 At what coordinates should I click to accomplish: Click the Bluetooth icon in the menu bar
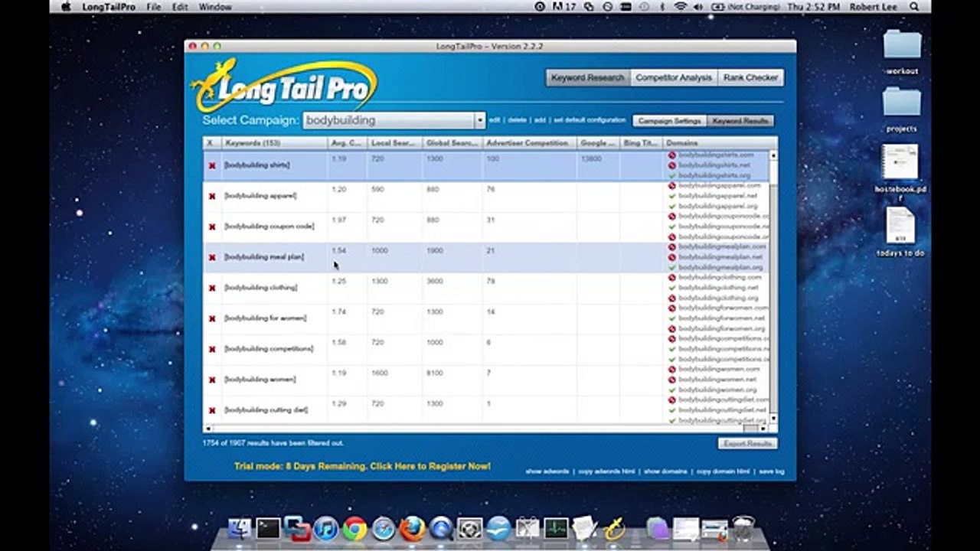coord(662,7)
